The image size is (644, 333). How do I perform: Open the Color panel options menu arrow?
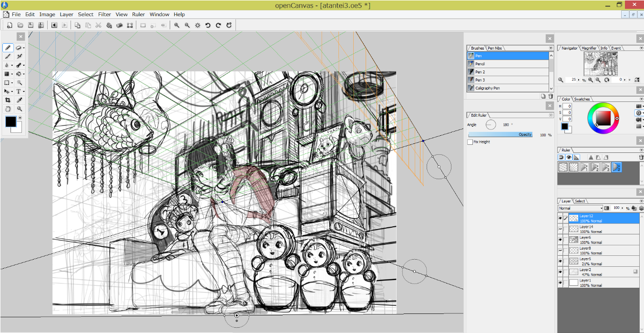[x=641, y=99]
